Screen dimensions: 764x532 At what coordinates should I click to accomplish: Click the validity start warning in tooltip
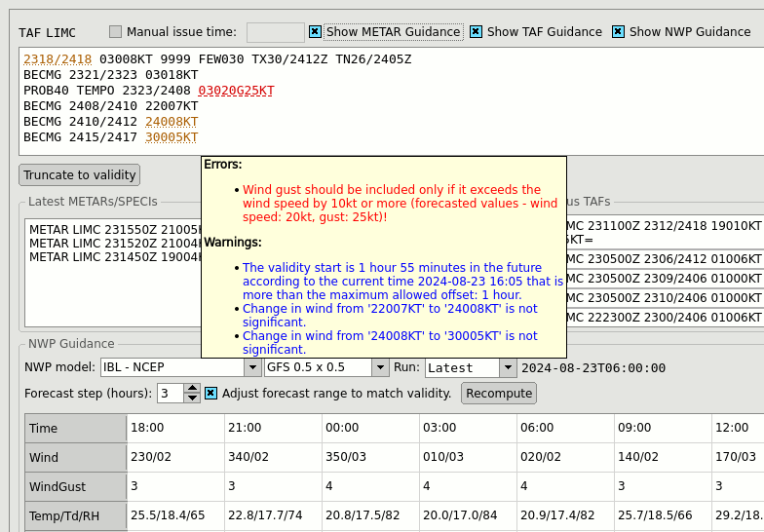[x=402, y=281]
